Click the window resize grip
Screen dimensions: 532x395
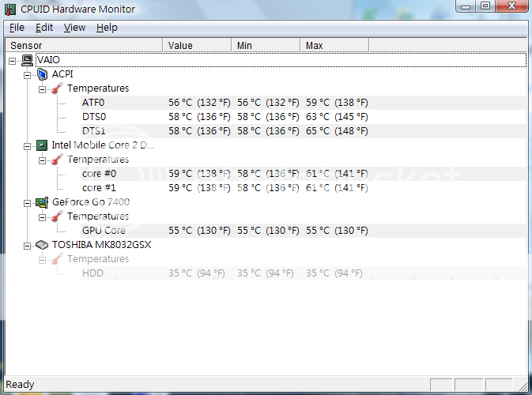click(523, 386)
